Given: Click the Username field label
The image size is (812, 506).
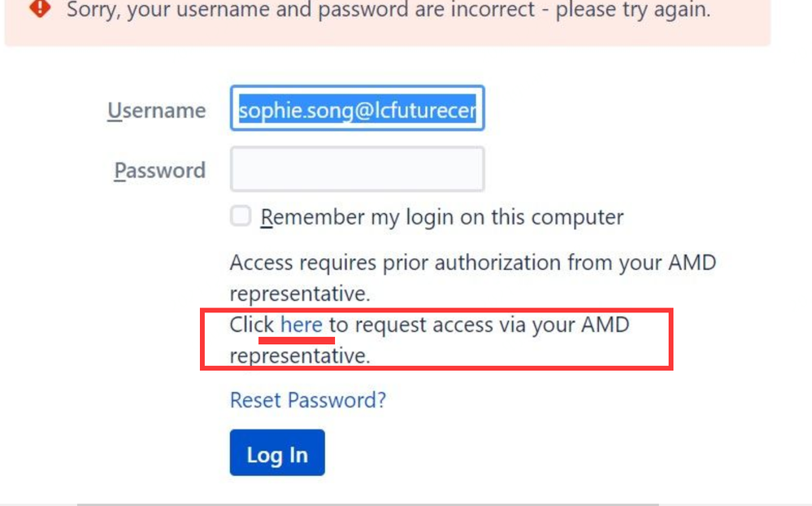Looking at the screenshot, I should click(x=156, y=111).
